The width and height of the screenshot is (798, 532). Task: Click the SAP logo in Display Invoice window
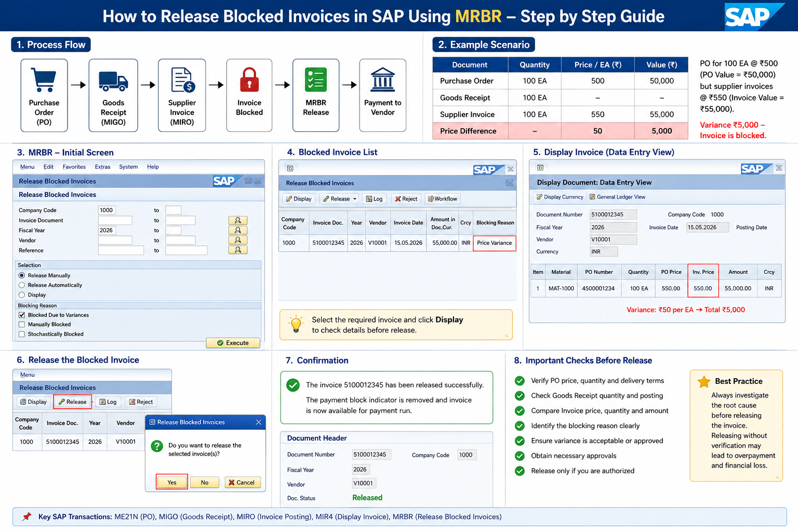pyautogui.click(x=756, y=168)
